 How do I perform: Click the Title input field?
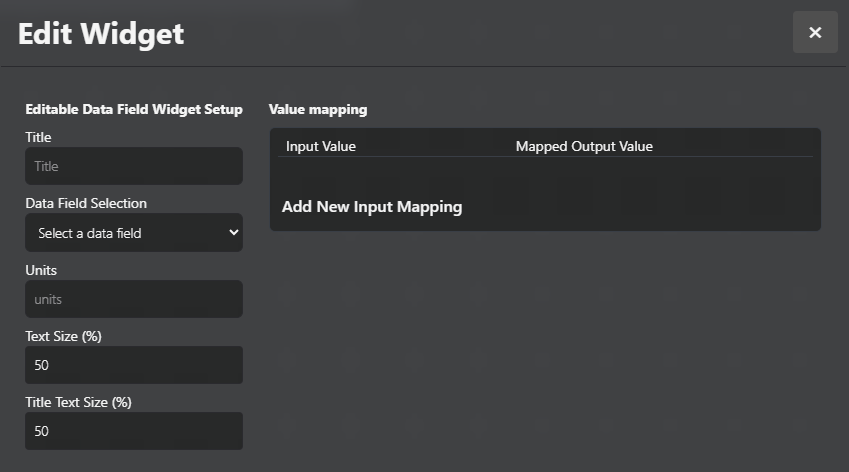pyautogui.click(x=134, y=166)
